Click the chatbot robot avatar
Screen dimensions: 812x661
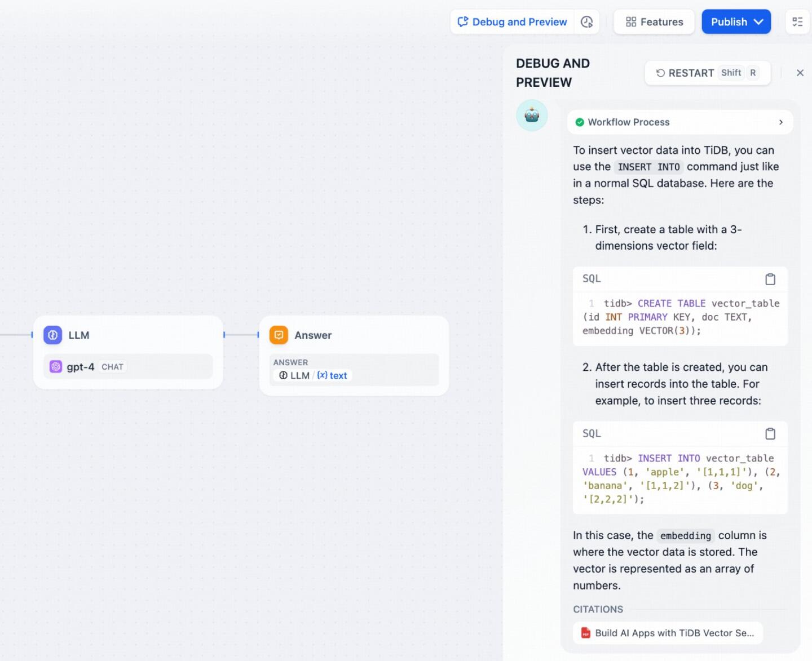click(x=532, y=116)
